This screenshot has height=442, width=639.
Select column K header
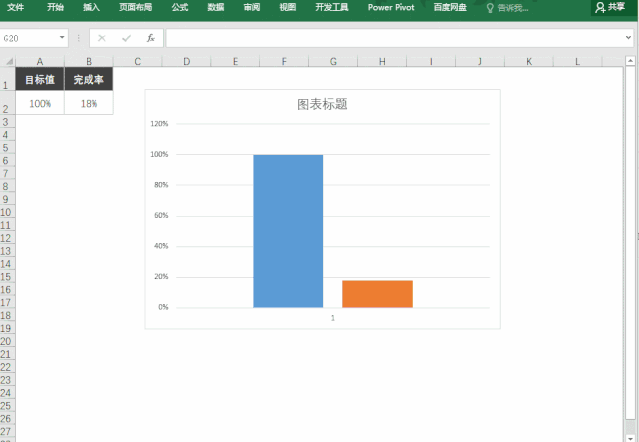pyautogui.click(x=529, y=62)
